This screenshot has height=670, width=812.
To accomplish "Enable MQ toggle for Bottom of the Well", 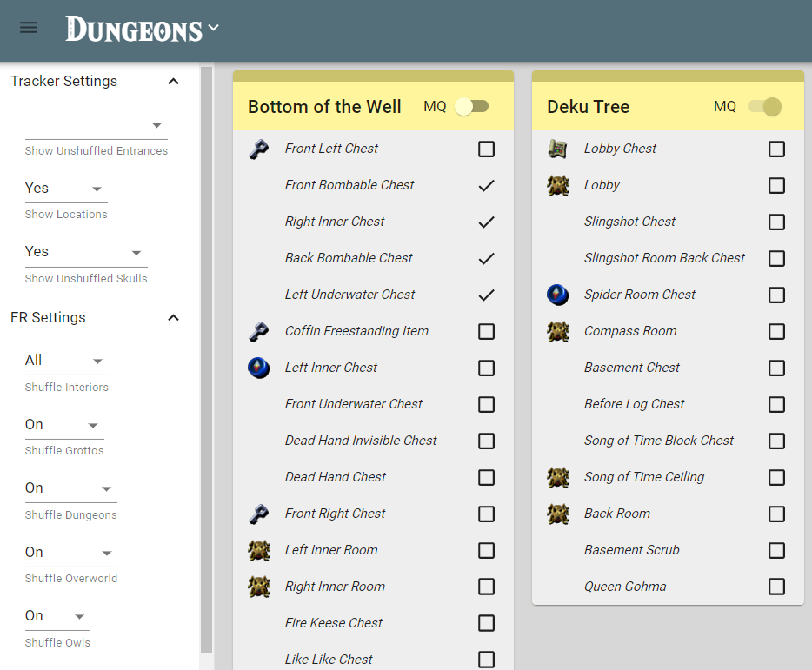I will click(472, 107).
